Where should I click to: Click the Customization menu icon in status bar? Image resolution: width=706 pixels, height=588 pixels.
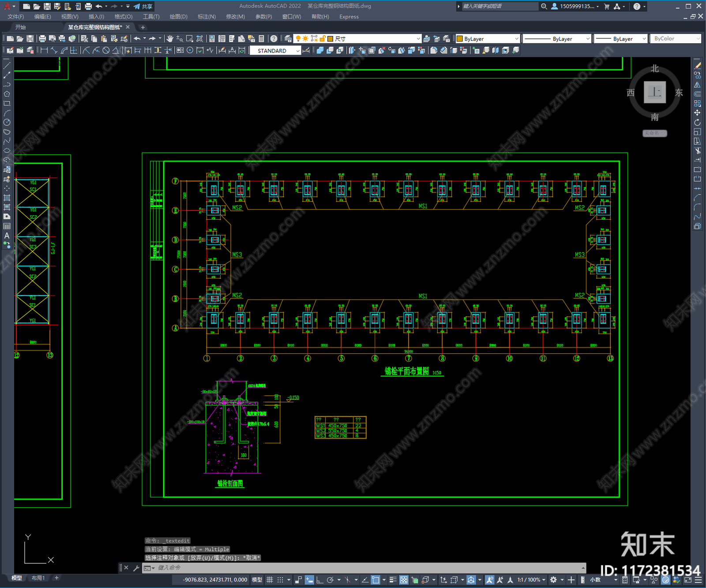point(698,580)
